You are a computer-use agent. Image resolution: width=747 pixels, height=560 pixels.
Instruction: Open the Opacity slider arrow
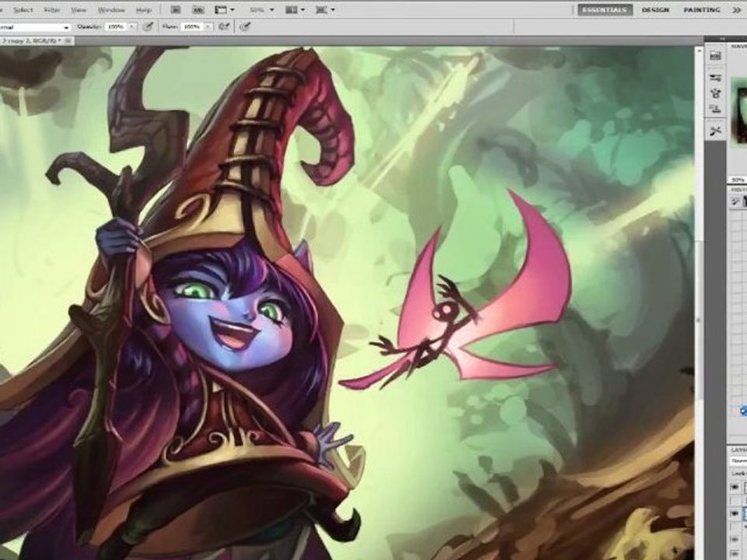tap(132, 26)
